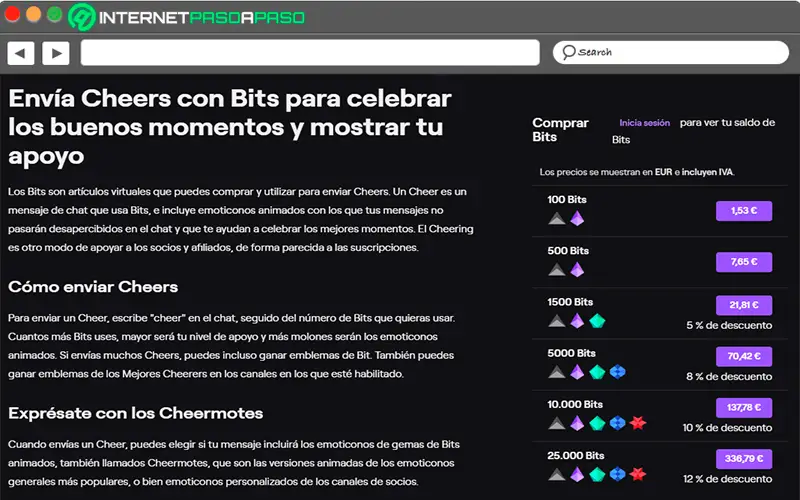Viewport: 800px width, 500px height.
Task: Click the gray gem under 5000 Bits
Action: (x=557, y=372)
